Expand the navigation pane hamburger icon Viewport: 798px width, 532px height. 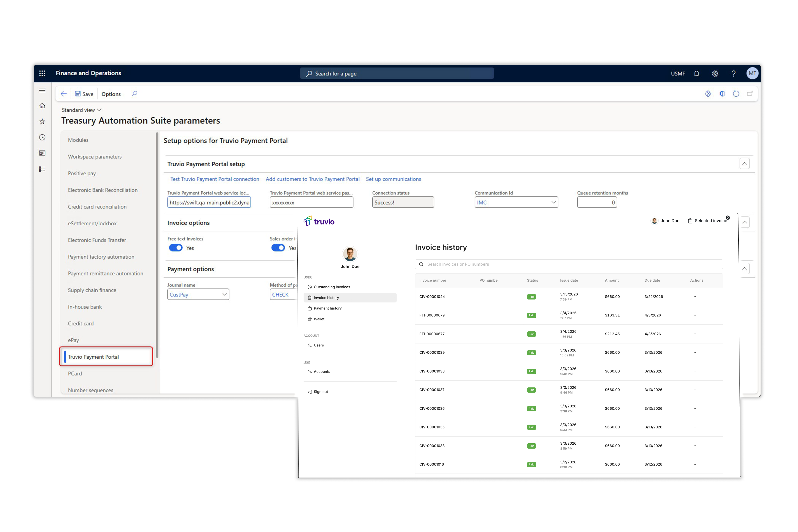pyautogui.click(x=42, y=91)
